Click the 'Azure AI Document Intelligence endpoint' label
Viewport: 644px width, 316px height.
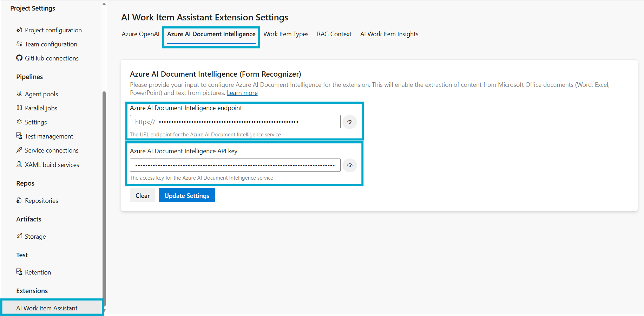click(x=186, y=108)
